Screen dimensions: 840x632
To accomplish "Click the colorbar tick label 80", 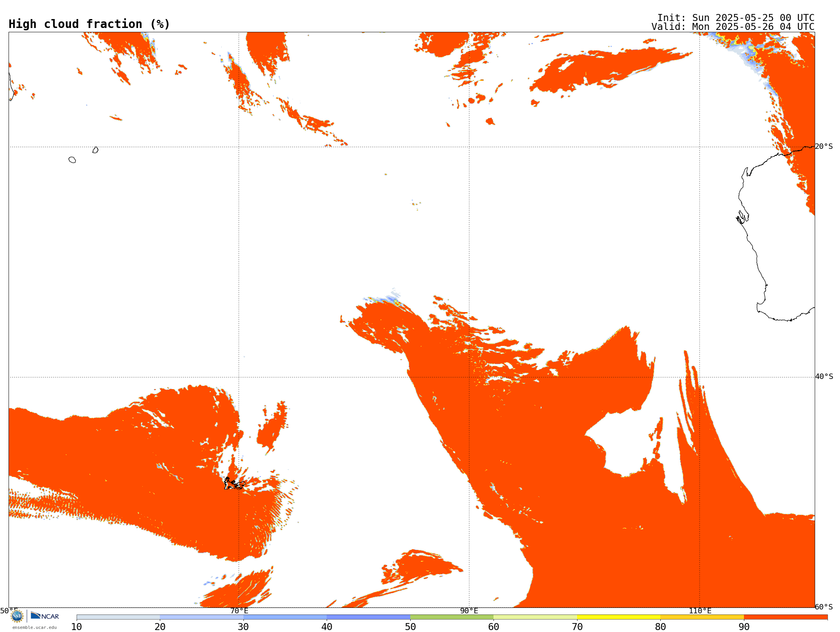I will pyautogui.click(x=660, y=627).
